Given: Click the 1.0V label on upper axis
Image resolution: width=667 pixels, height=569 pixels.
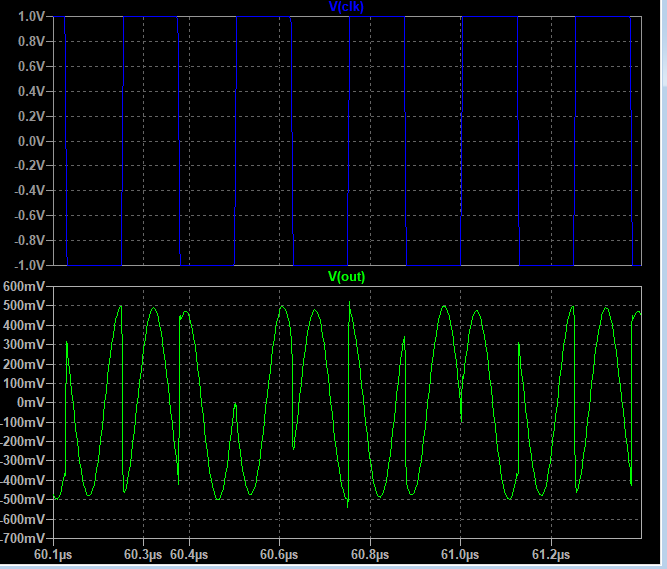Looking at the screenshot, I should [33, 17].
